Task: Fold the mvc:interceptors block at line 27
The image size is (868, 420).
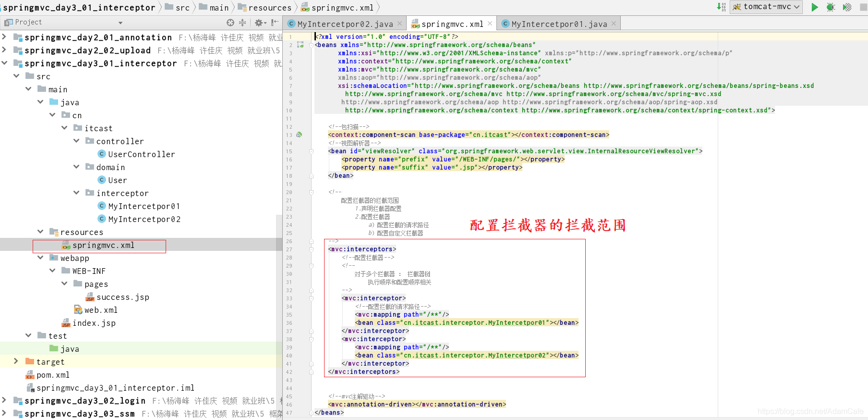Action: [x=311, y=249]
